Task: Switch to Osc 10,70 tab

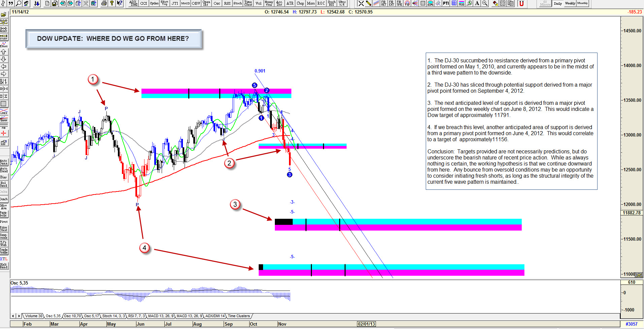Action: (x=72, y=316)
